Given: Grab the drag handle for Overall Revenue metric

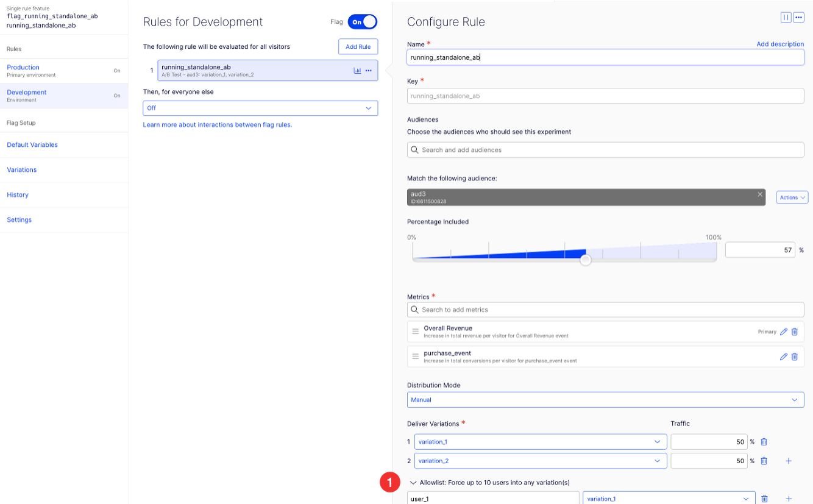Looking at the screenshot, I should pyautogui.click(x=415, y=332).
